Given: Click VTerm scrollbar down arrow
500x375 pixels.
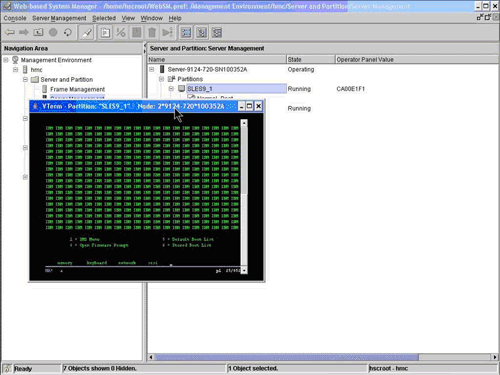Looking at the screenshot, I should [244, 270].
